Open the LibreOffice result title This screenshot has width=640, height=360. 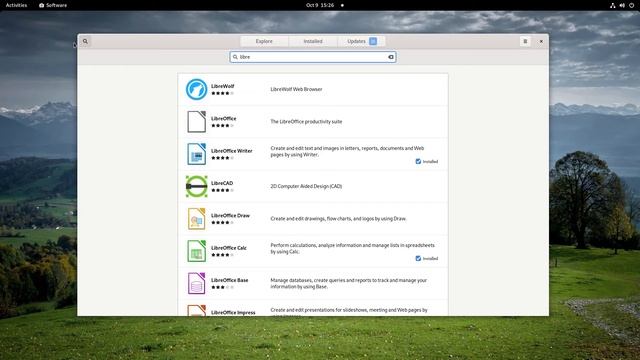[x=224, y=118]
